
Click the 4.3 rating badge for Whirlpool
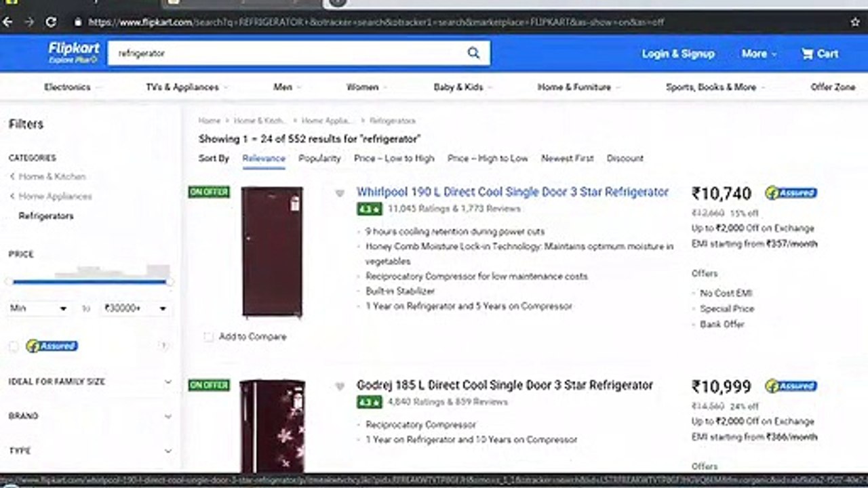point(370,209)
